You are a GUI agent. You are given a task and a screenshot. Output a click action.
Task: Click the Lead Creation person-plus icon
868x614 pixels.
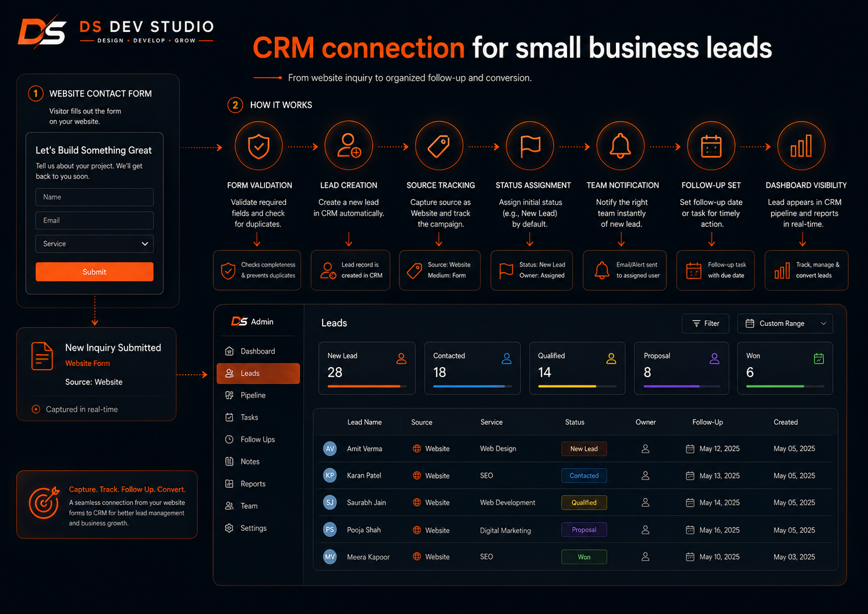pos(349,146)
